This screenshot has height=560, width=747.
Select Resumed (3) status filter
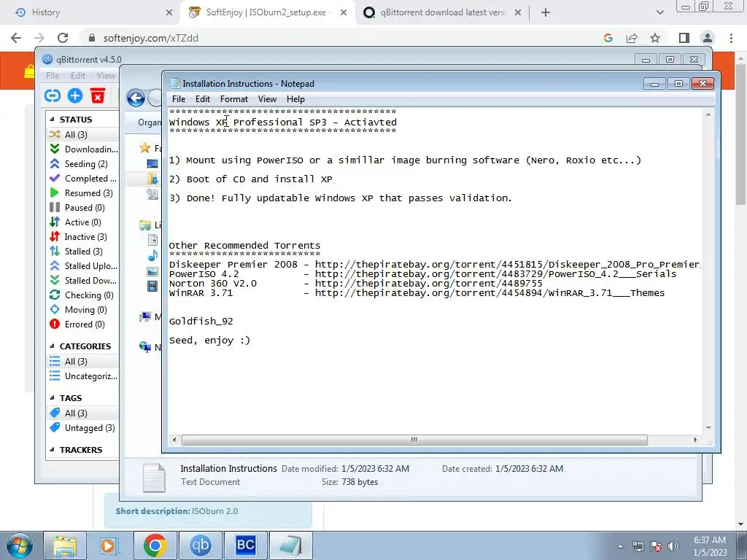[x=83, y=192]
